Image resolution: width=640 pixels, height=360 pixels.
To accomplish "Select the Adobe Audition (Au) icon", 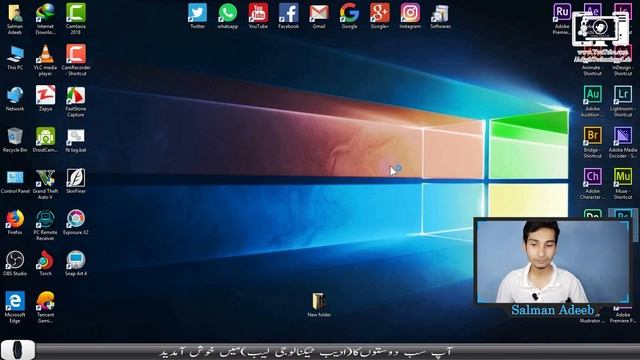I will pos(592,95).
